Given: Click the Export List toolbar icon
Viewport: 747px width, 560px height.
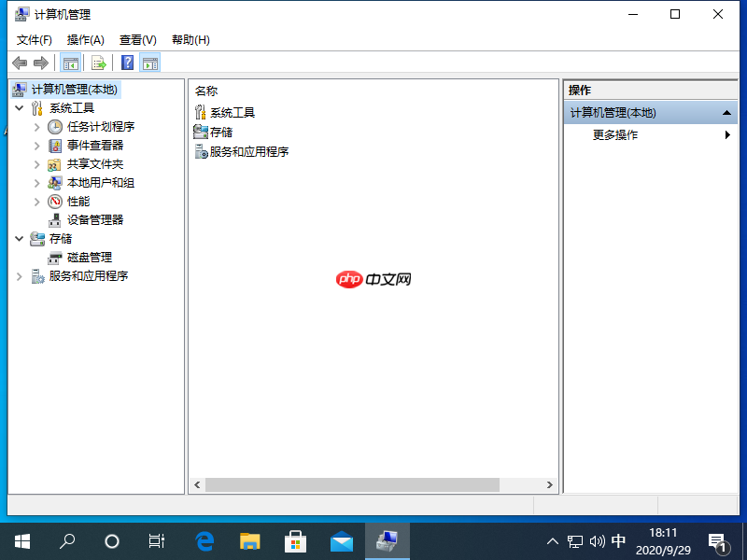Looking at the screenshot, I should pos(99,63).
